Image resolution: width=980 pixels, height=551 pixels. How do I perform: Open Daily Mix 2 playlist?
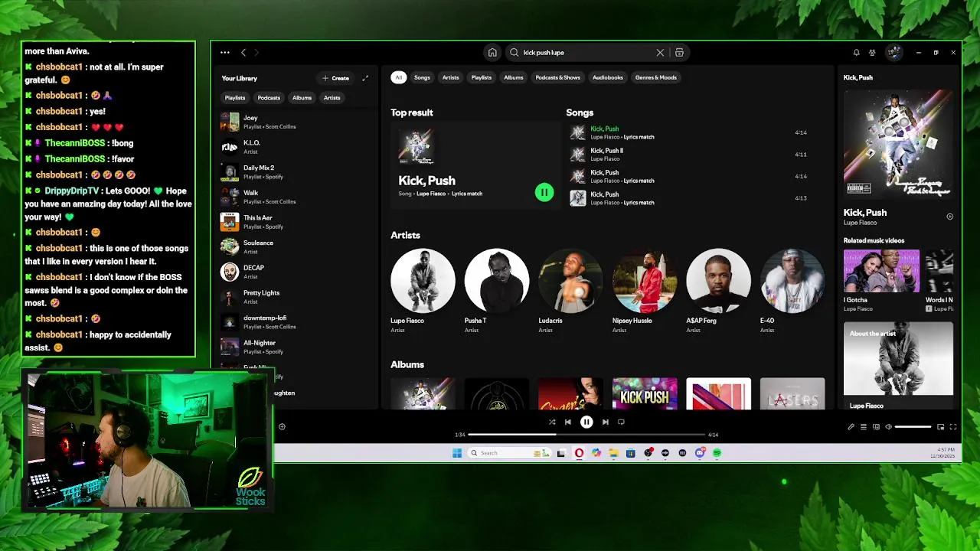(295, 172)
